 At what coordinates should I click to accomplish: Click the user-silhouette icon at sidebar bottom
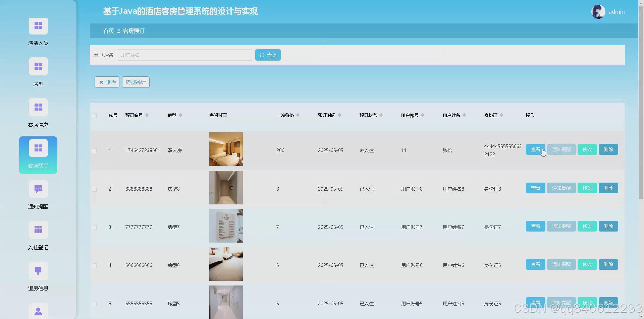(38, 311)
